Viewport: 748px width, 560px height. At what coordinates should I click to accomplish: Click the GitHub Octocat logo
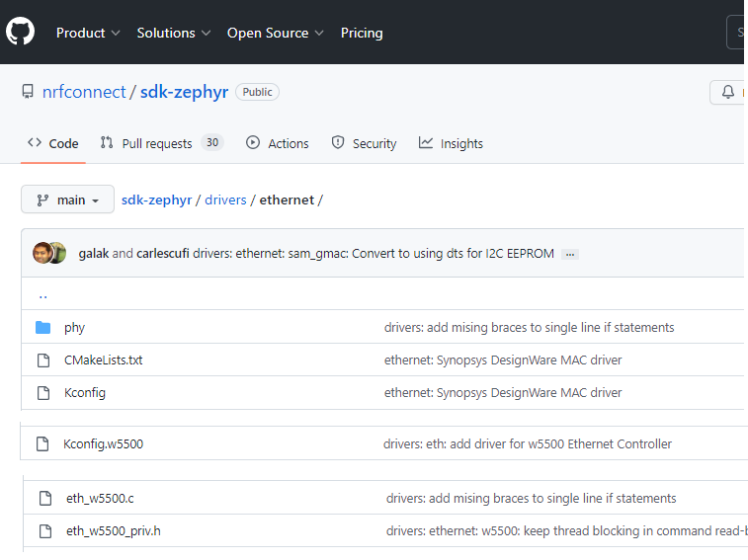click(20, 32)
